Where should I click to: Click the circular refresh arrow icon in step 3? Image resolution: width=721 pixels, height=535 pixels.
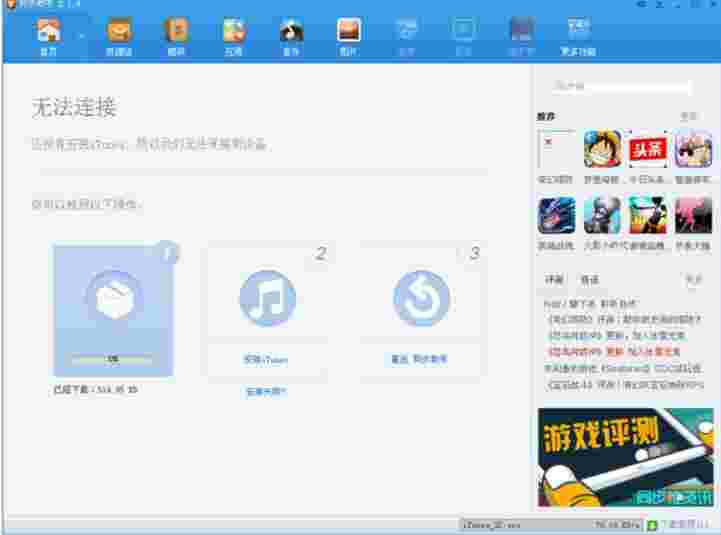(x=421, y=298)
